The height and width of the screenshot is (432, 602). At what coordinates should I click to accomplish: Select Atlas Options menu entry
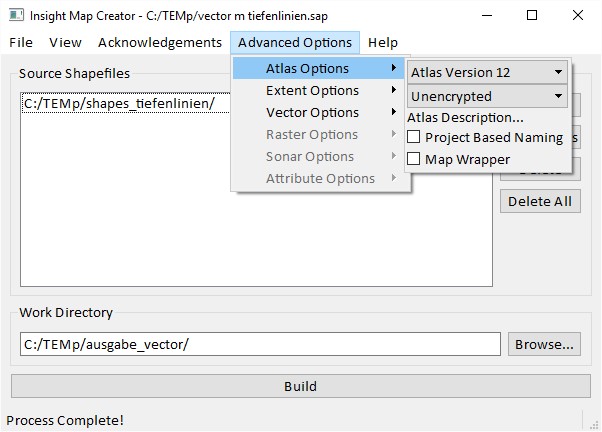(x=308, y=69)
